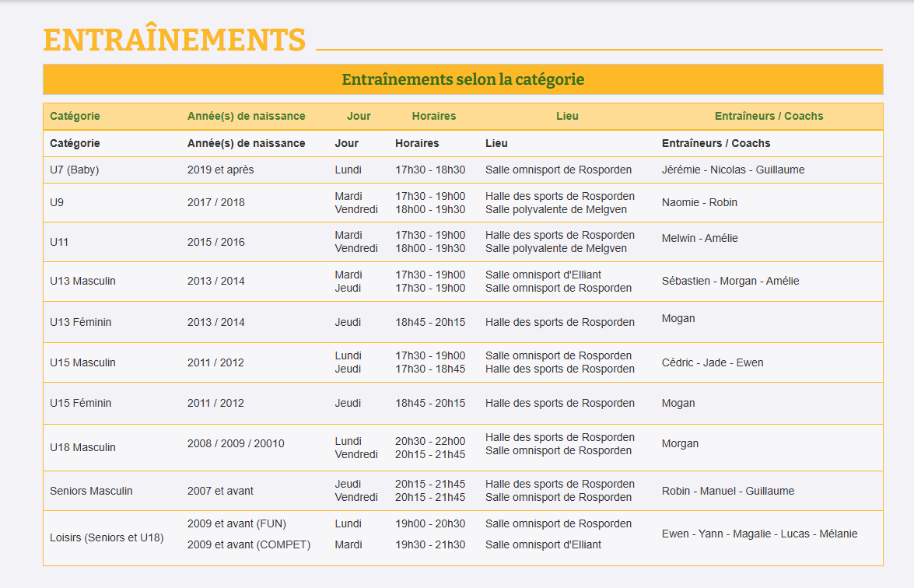Click 'Loisirs (Seniors et U18)' category cell
914x588 pixels.
(107, 537)
